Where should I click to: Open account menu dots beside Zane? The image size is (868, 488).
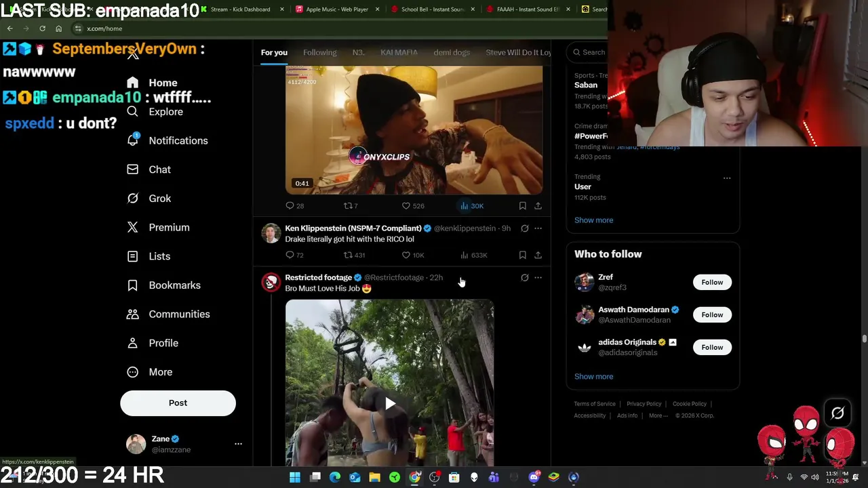(238, 444)
